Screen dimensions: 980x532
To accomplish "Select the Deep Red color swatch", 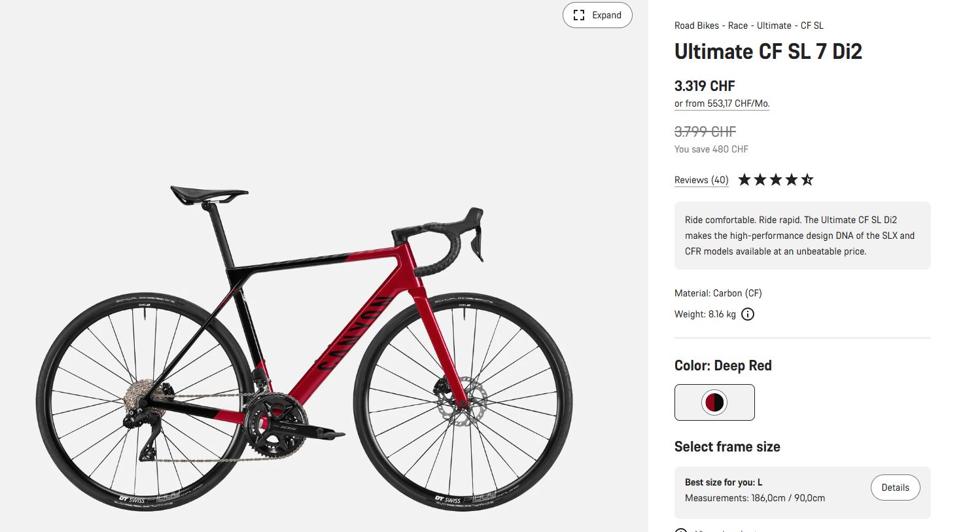I will tap(714, 402).
